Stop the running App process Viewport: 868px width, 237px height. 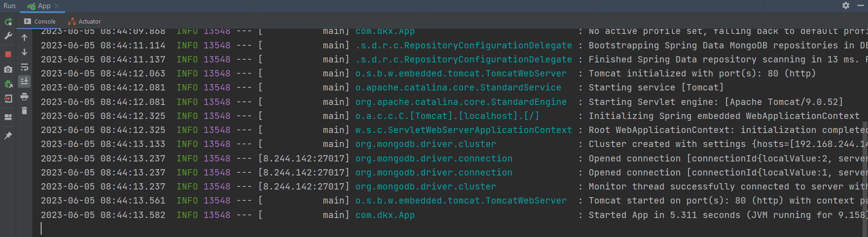(8, 54)
